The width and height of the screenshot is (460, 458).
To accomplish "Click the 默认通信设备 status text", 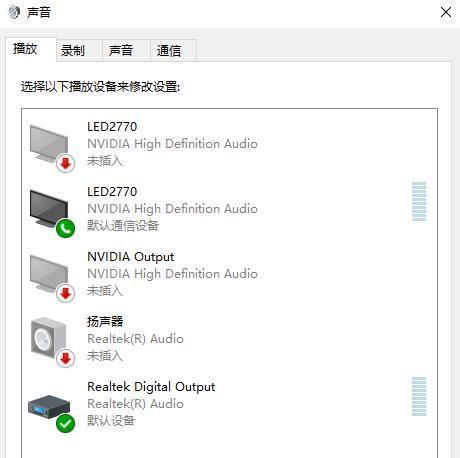I will pos(123,226).
